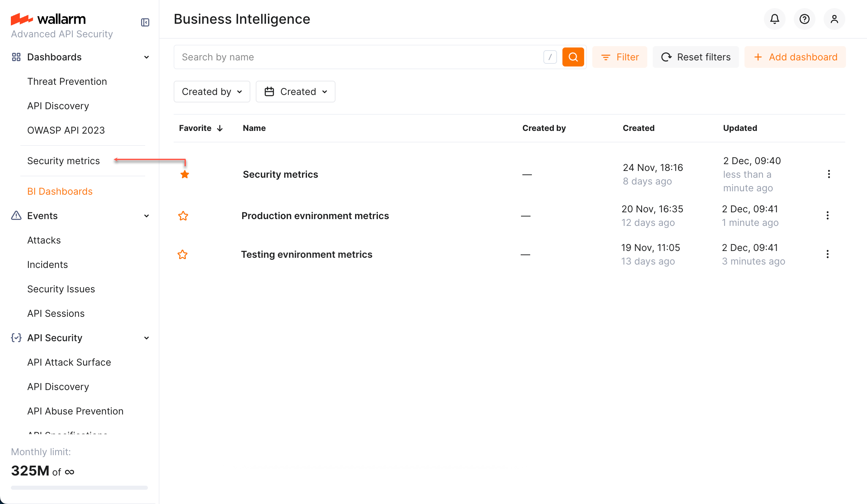Open kebab menu for Security metrics dashboard
This screenshot has height=504, width=867.
[829, 174]
